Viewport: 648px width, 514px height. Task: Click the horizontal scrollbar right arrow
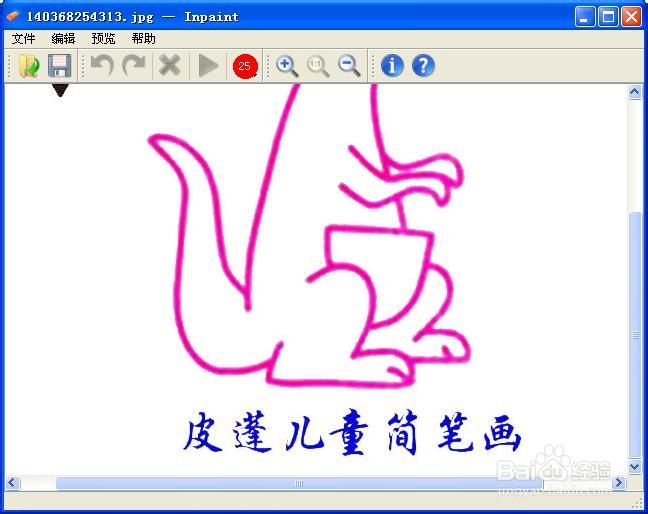click(619, 483)
